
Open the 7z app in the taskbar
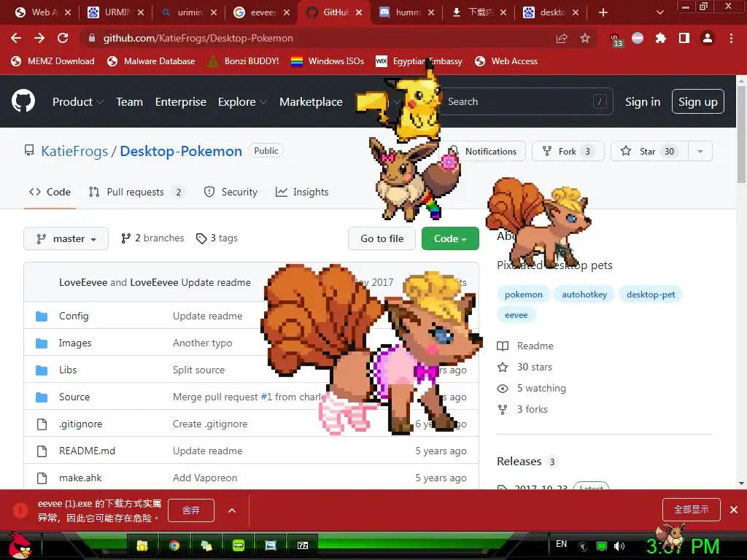pos(303,545)
